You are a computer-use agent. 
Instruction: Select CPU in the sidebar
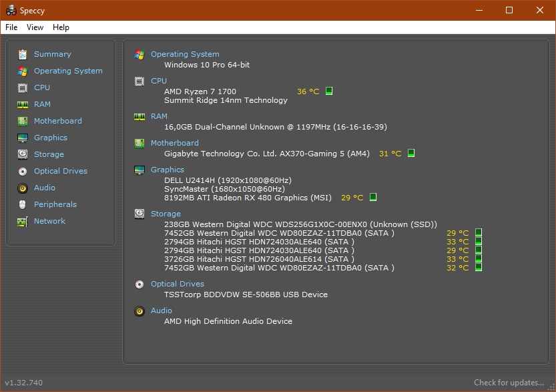(42, 87)
